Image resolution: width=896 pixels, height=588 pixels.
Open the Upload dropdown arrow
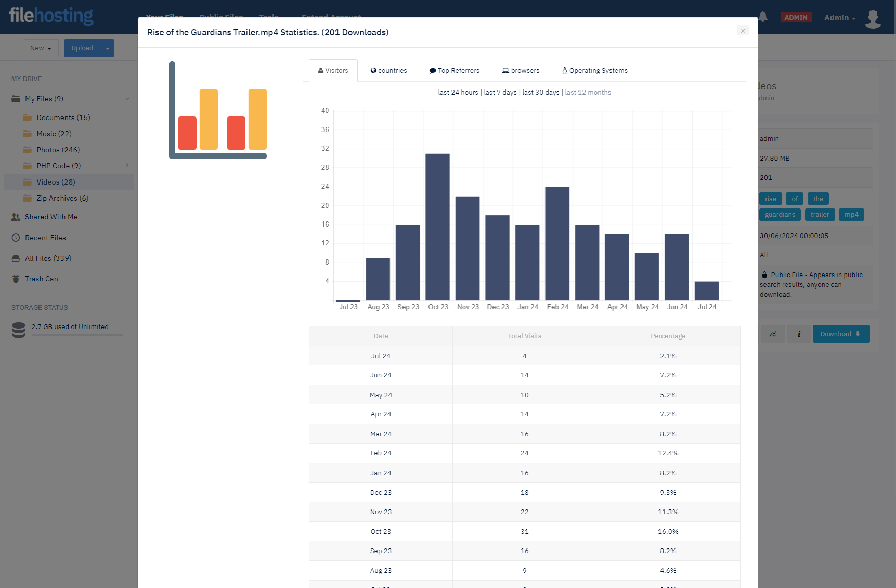(x=108, y=48)
